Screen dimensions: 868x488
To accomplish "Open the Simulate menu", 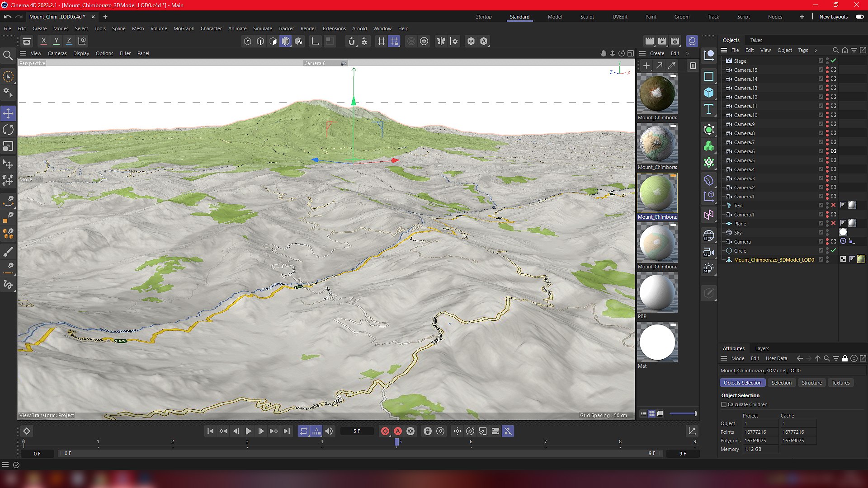I will (263, 28).
